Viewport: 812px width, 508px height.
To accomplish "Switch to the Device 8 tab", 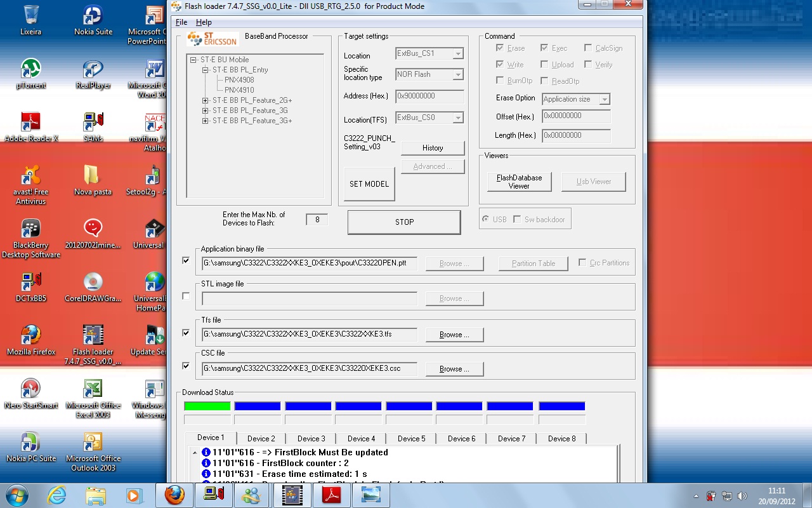I will point(562,439).
